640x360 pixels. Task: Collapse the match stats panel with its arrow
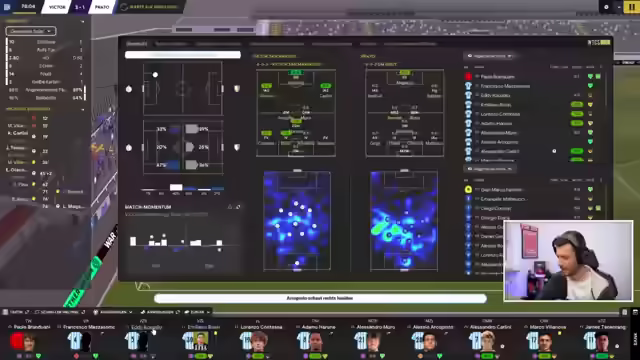tap(82, 21)
